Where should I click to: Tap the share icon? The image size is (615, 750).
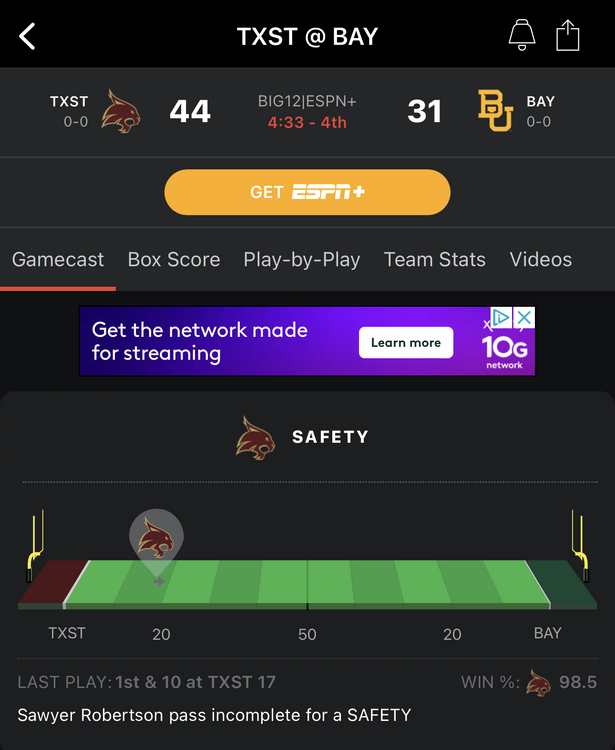pos(567,36)
